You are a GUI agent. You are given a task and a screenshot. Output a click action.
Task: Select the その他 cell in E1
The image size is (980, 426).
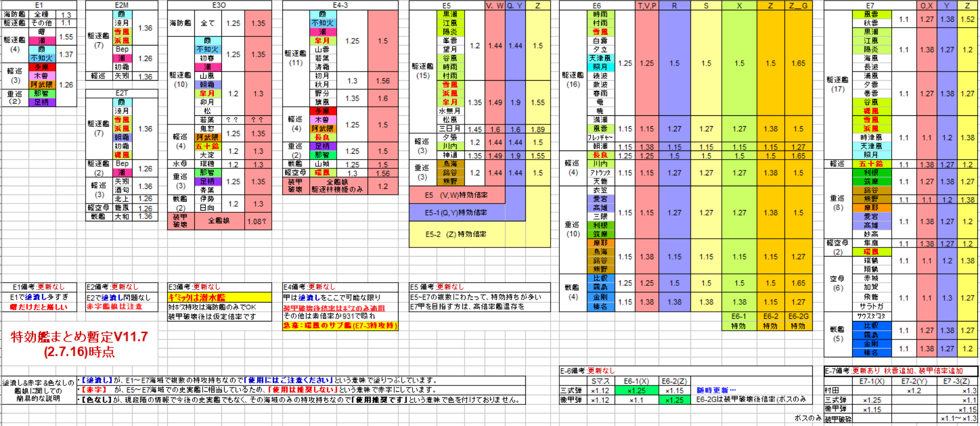41,23
